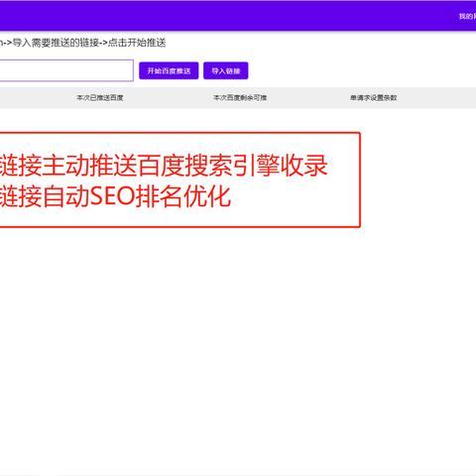Focus the purple-bordered token input field

[x=66, y=70]
